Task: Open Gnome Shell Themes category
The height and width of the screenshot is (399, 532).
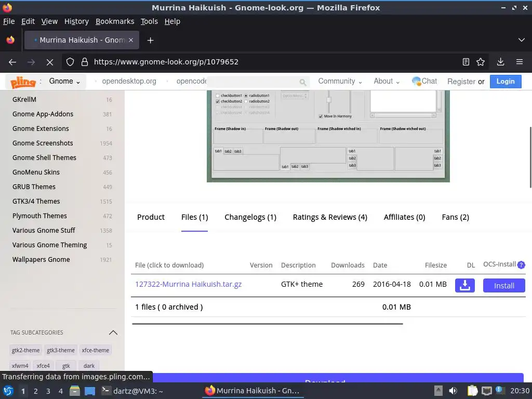Action: click(44, 158)
